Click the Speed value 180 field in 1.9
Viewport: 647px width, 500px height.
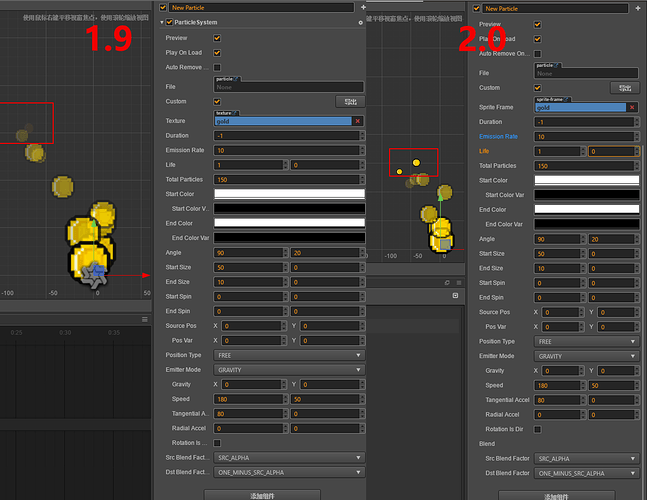249,399
